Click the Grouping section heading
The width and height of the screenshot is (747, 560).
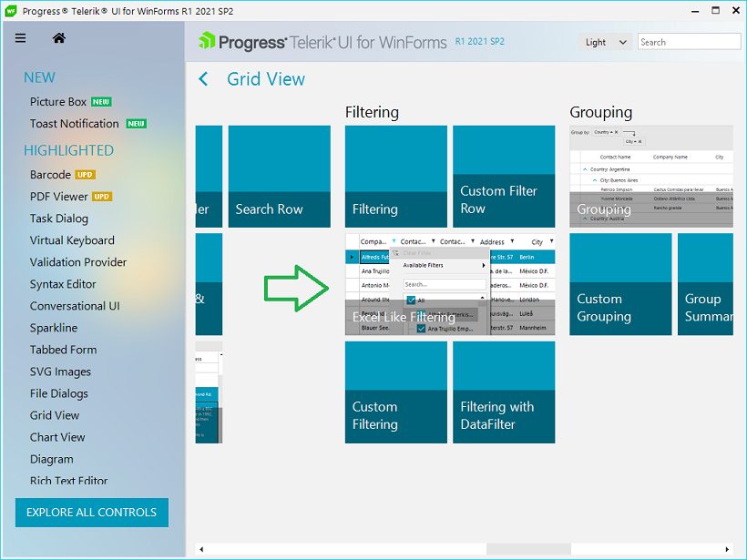coord(601,112)
